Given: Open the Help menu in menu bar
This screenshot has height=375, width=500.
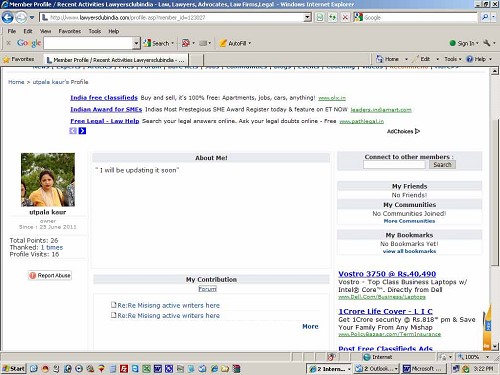Looking at the screenshot, I should click(x=113, y=31).
